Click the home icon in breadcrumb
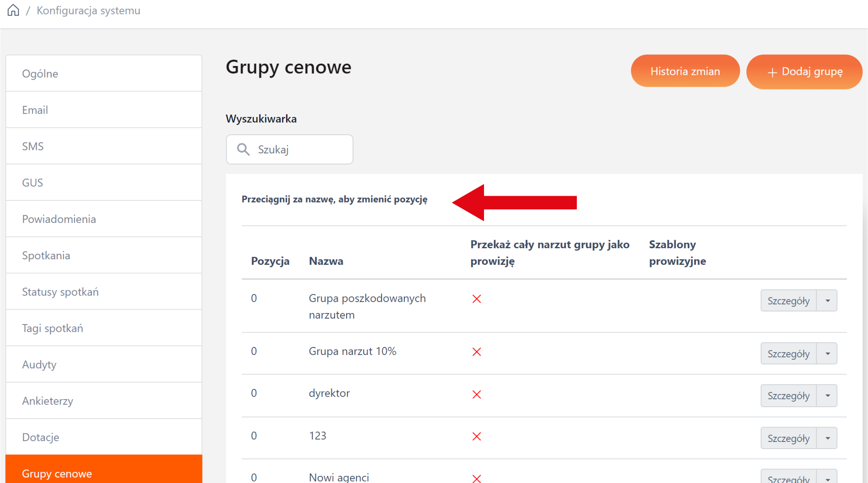 tap(14, 10)
